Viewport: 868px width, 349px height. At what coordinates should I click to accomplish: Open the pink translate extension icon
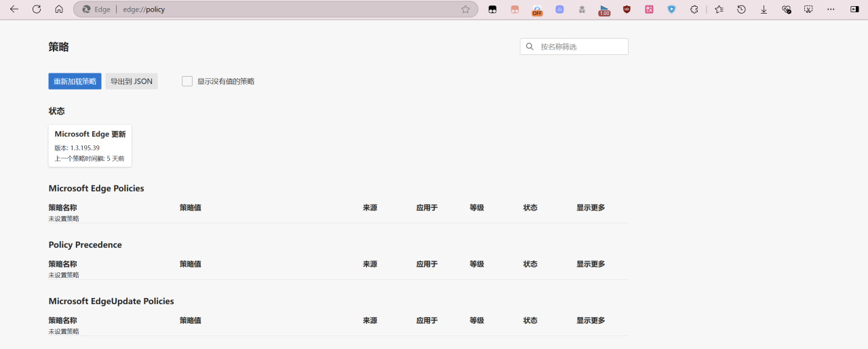click(649, 10)
